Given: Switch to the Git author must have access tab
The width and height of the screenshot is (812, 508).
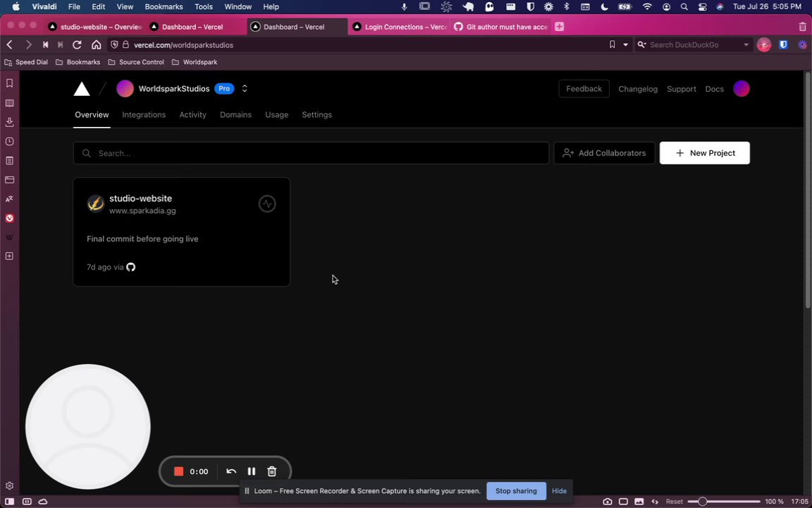Looking at the screenshot, I should [x=500, y=27].
